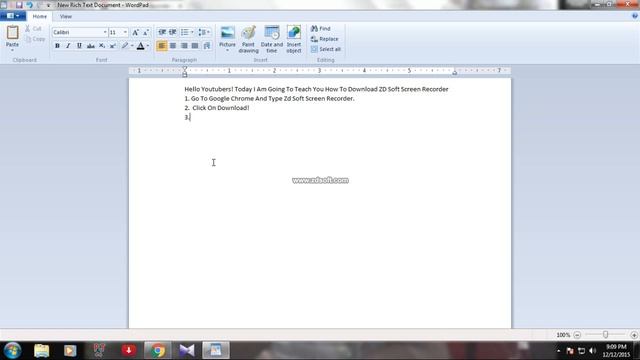Screen dimensions: 640x360
Task: Open the media player taskbar icon
Action: click(70, 350)
